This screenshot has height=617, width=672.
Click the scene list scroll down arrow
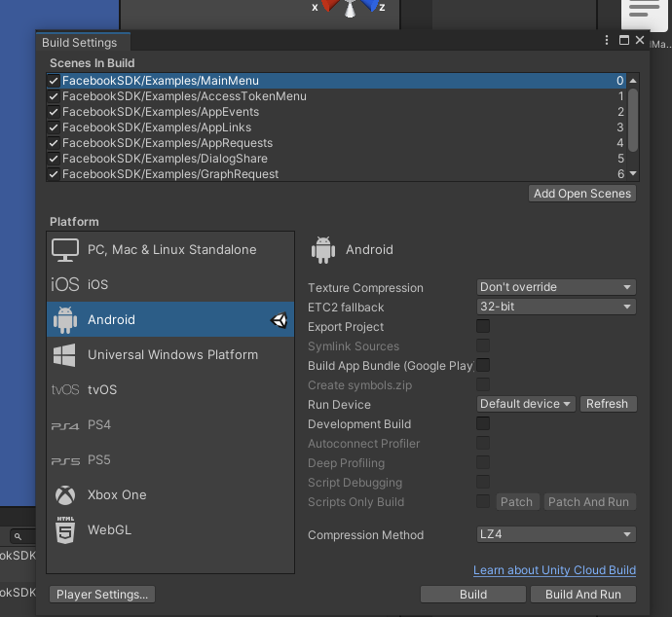coord(633,173)
